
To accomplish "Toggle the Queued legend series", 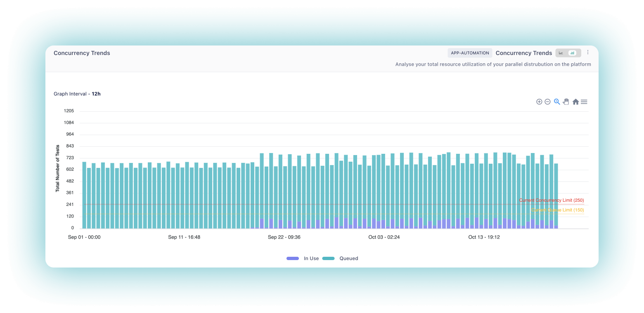I will pos(348,258).
